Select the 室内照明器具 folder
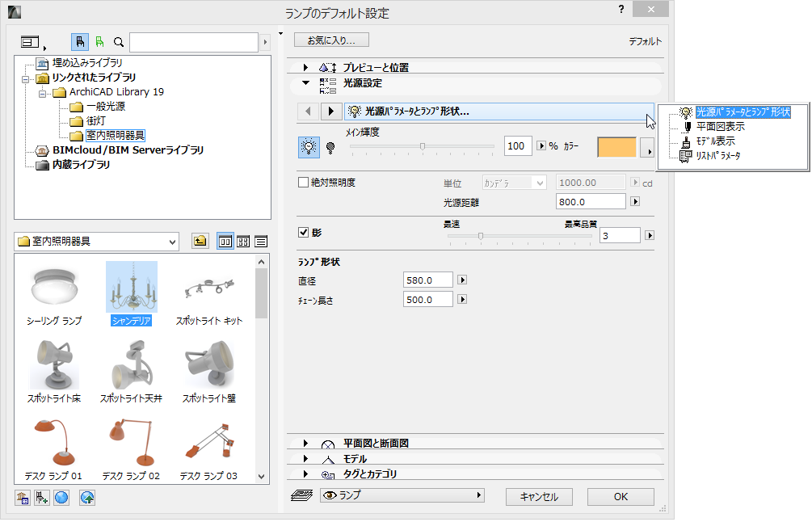Image resolution: width=812 pixels, height=522 pixels. (115, 135)
